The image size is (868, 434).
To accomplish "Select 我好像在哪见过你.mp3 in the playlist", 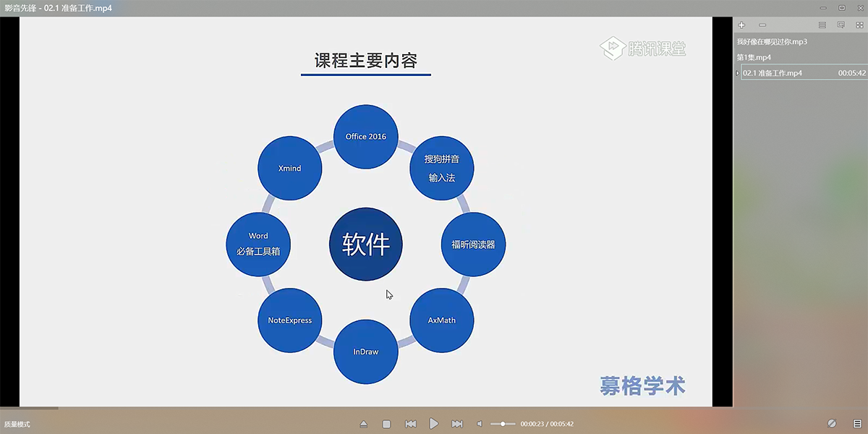I will tap(772, 42).
